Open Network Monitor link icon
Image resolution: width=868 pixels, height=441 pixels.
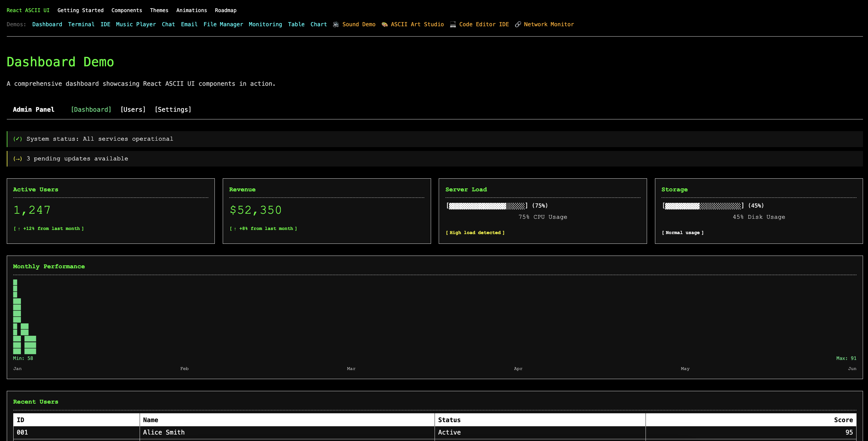tap(518, 24)
